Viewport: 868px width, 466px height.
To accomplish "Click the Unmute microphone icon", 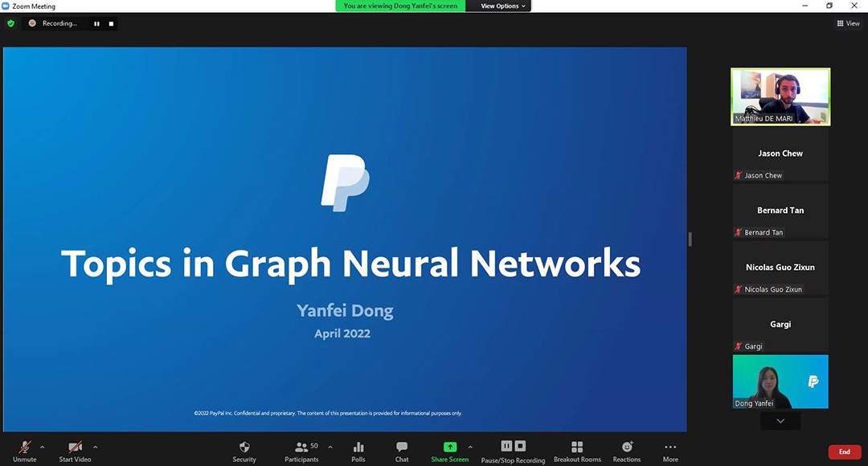I will [x=24, y=448].
